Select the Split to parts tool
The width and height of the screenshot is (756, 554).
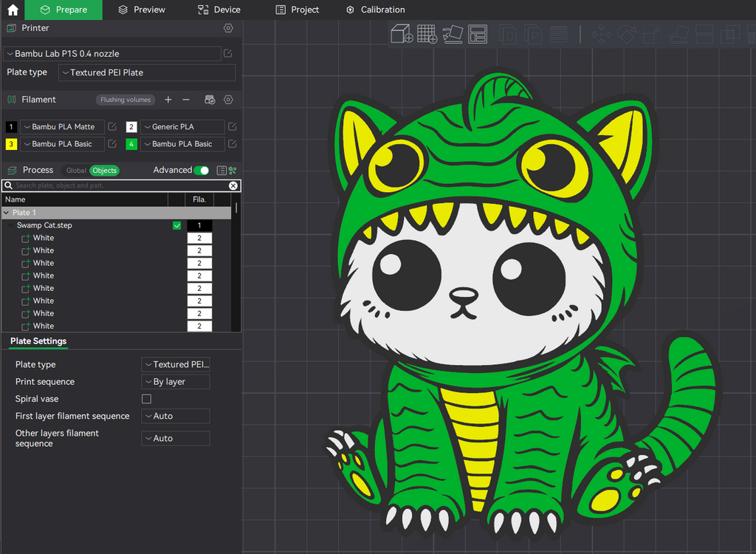click(533, 34)
